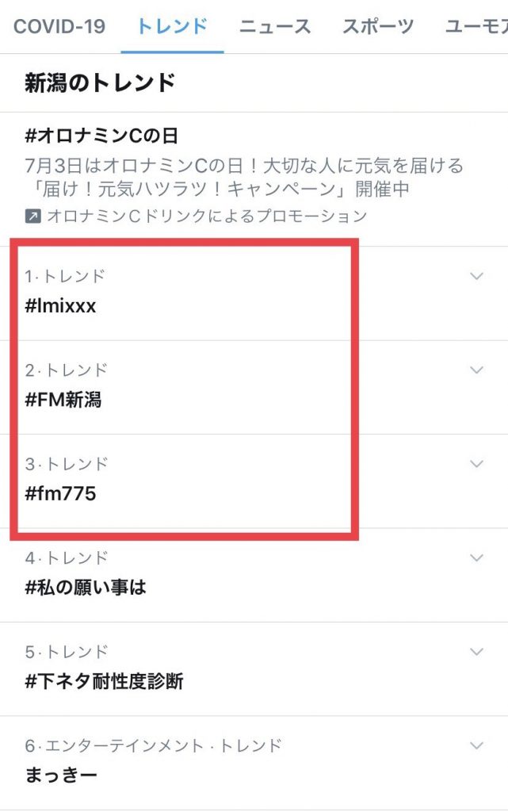Open オロナミンCドリンクによるプロモーション promotion label

click(x=207, y=216)
